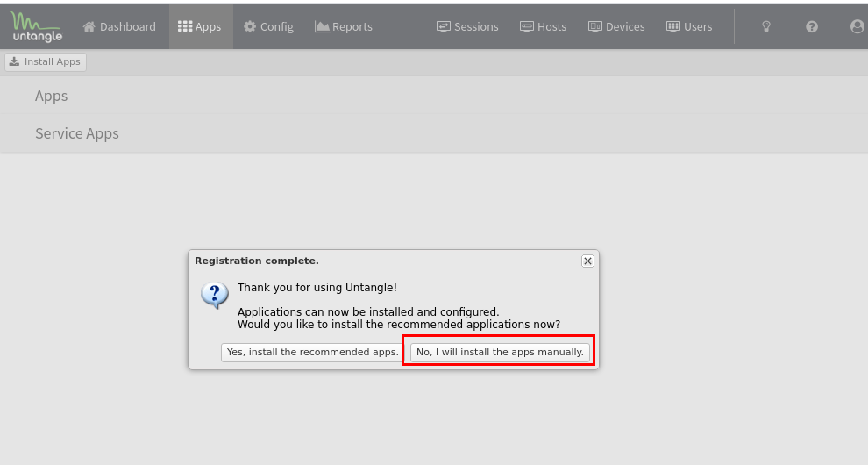
Task: Click the help question mark icon
Action: point(812,26)
